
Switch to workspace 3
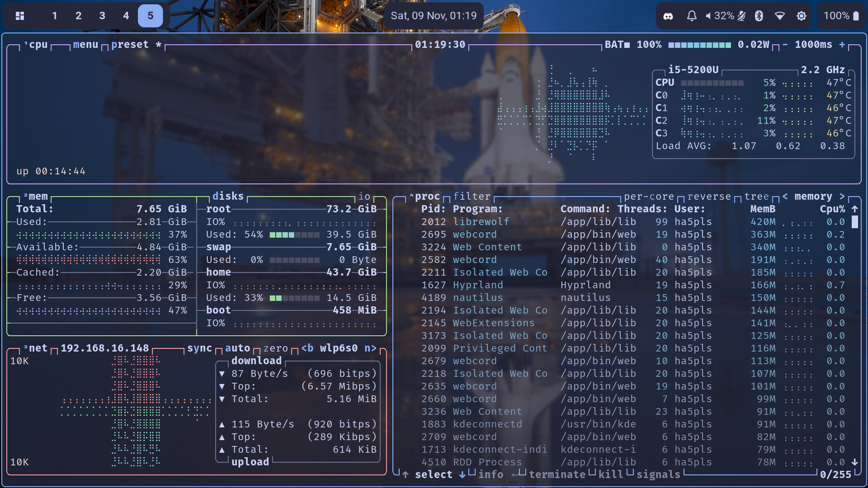point(102,16)
